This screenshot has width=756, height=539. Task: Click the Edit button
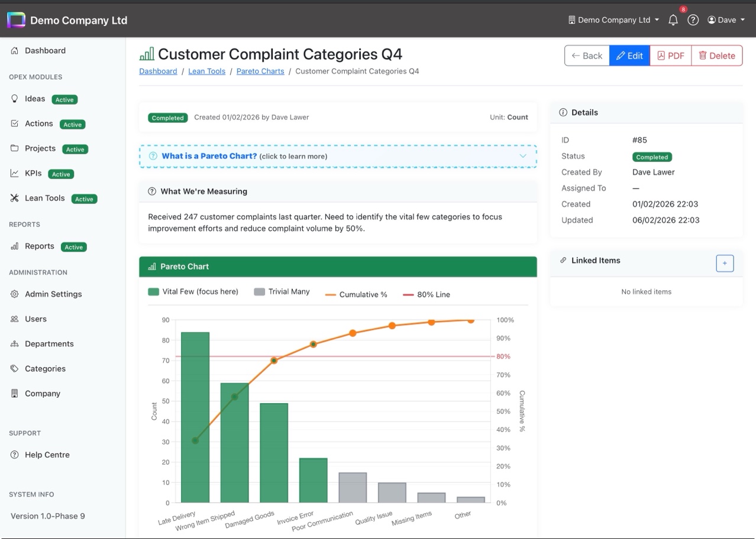pyautogui.click(x=629, y=56)
